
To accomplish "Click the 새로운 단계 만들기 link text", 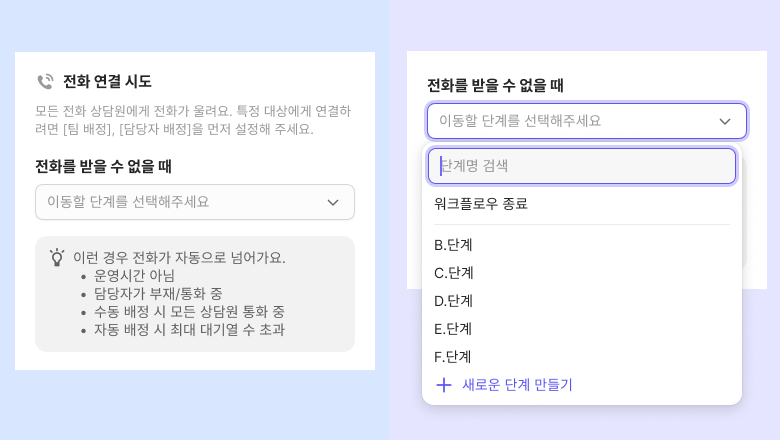I will click(x=517, y=385).
